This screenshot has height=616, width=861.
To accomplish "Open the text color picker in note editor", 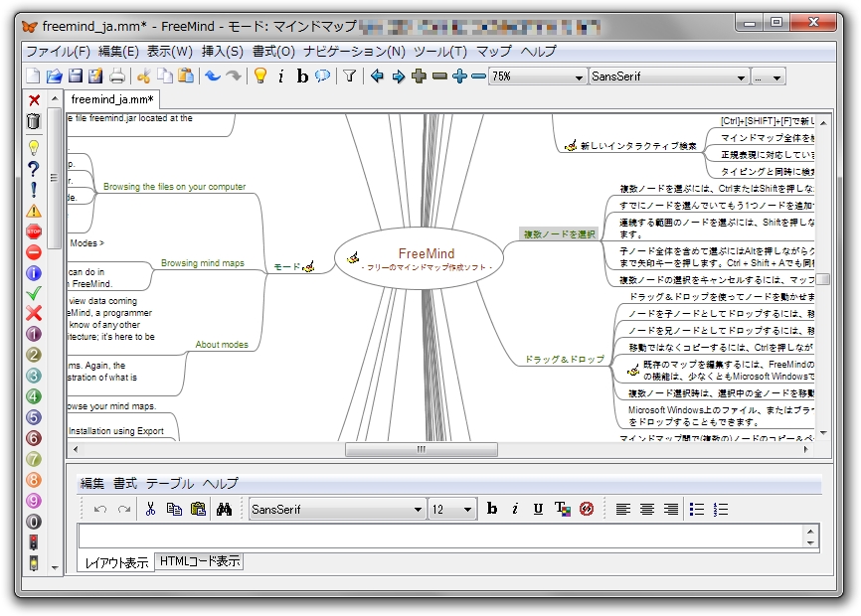I will (561, 509).
